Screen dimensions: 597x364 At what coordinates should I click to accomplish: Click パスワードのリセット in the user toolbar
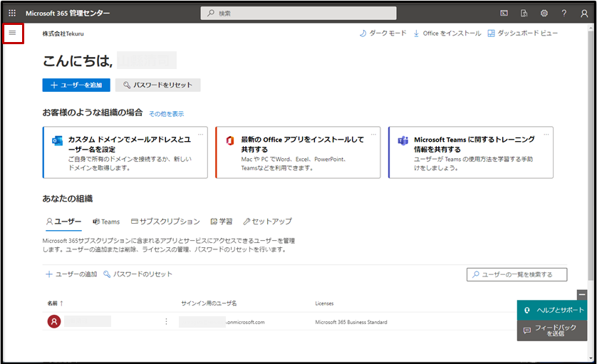click(137, 274)
